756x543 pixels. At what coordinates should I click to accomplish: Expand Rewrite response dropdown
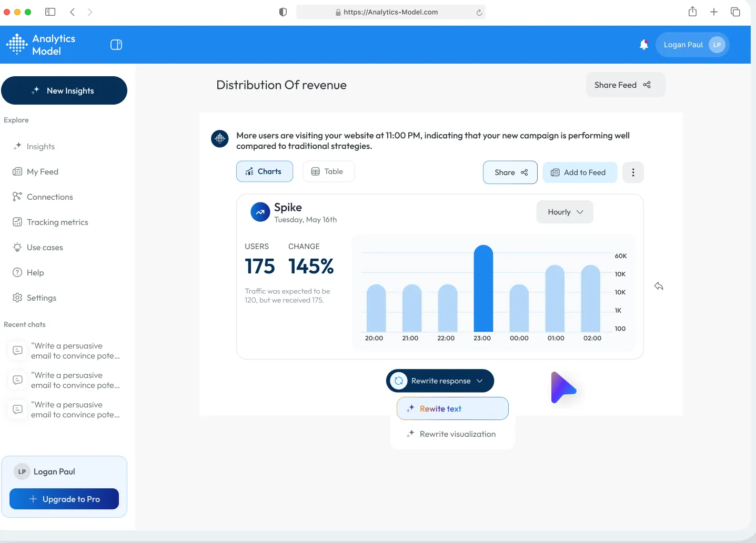coord(440,381)
